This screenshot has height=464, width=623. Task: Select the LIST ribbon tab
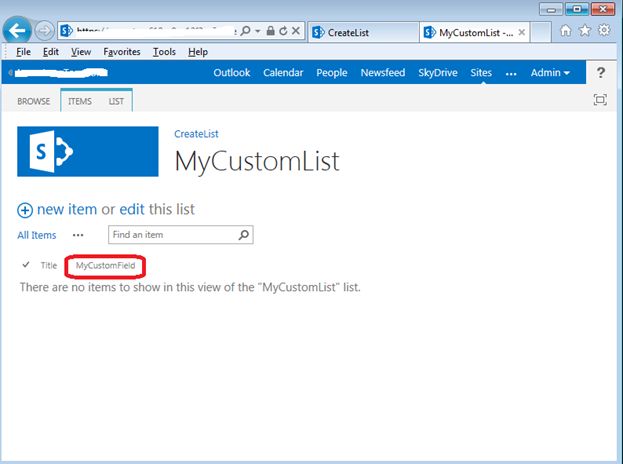pyautogui.click(x=116, y=101)
